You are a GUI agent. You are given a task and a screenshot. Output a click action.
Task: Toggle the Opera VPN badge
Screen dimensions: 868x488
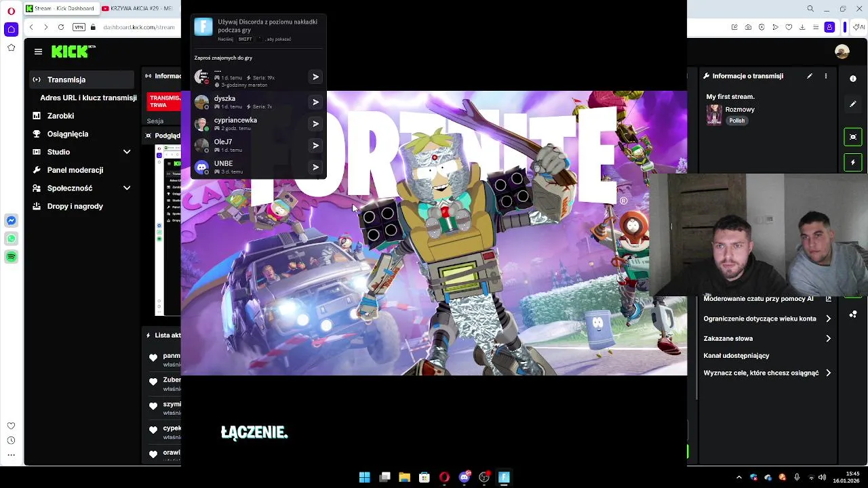pyautogui.click(x=79, y=27)
